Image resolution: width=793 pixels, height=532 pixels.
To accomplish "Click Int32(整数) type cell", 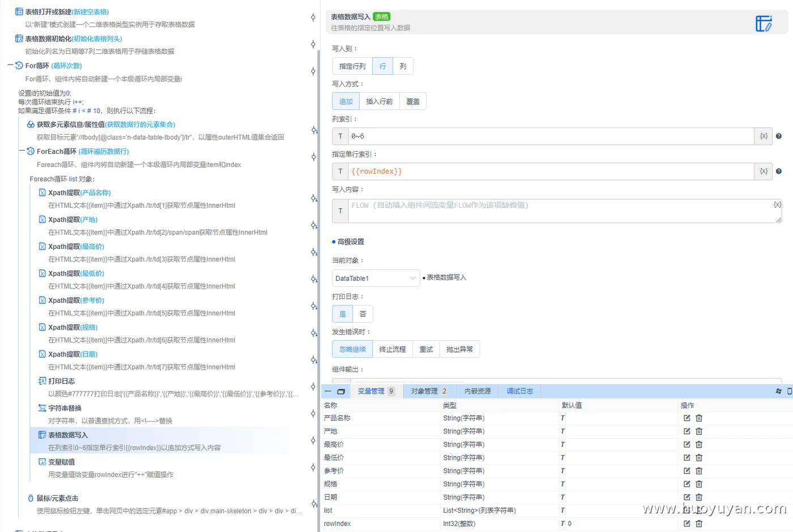I will pos(459,524).
